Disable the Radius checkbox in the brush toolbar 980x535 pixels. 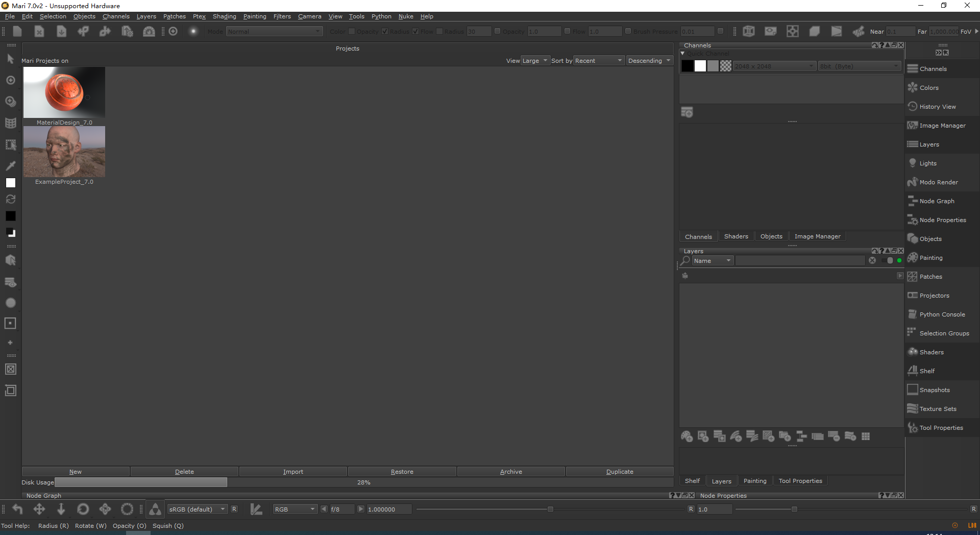coord(384,31)
